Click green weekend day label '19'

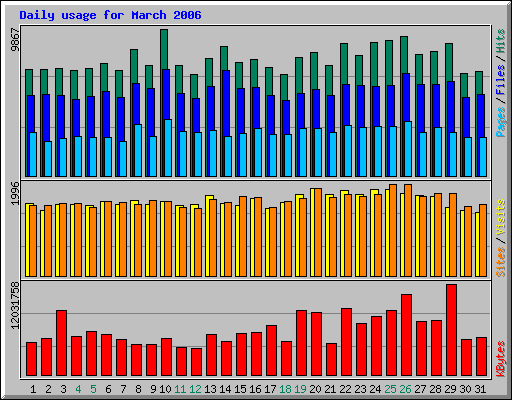300,389
